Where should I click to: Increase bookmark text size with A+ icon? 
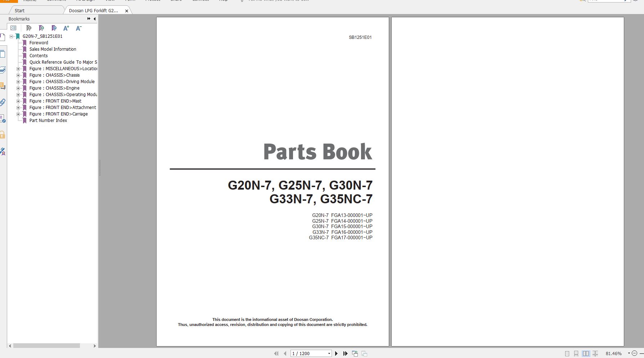pyautogui.click(x=66, y=28)
